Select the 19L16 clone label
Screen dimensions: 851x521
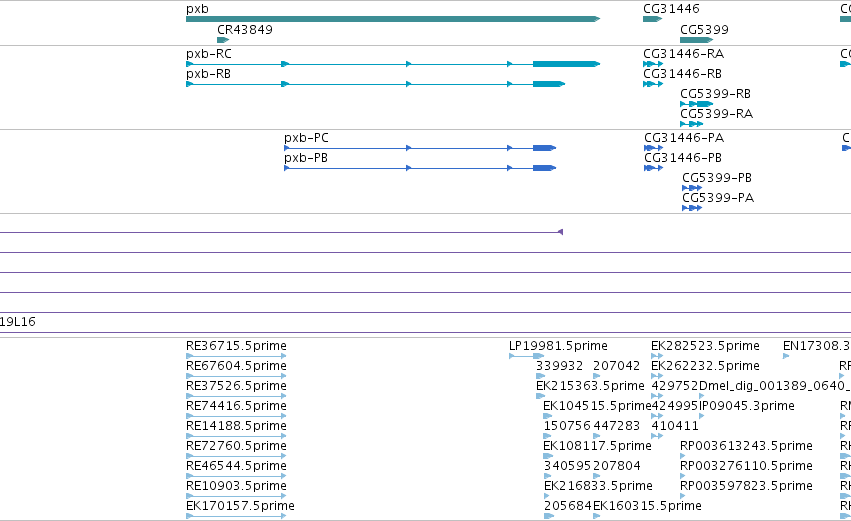(18, 322)
